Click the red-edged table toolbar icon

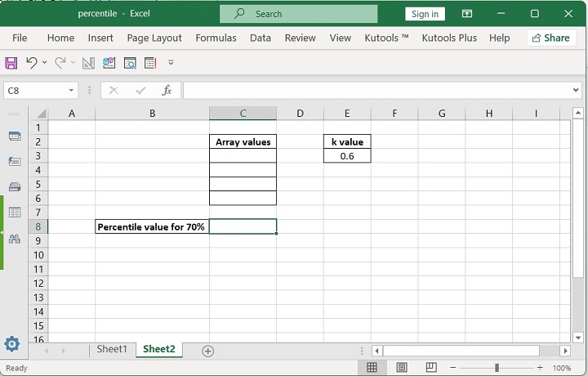pos(150,63)
